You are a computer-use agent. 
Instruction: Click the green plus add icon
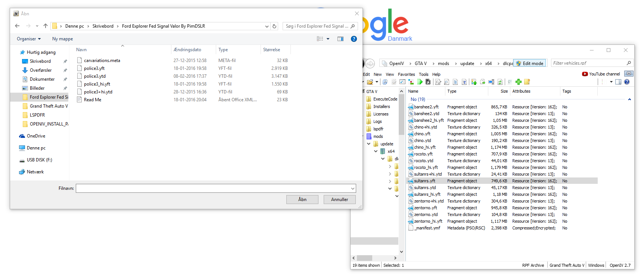point(519,82)
